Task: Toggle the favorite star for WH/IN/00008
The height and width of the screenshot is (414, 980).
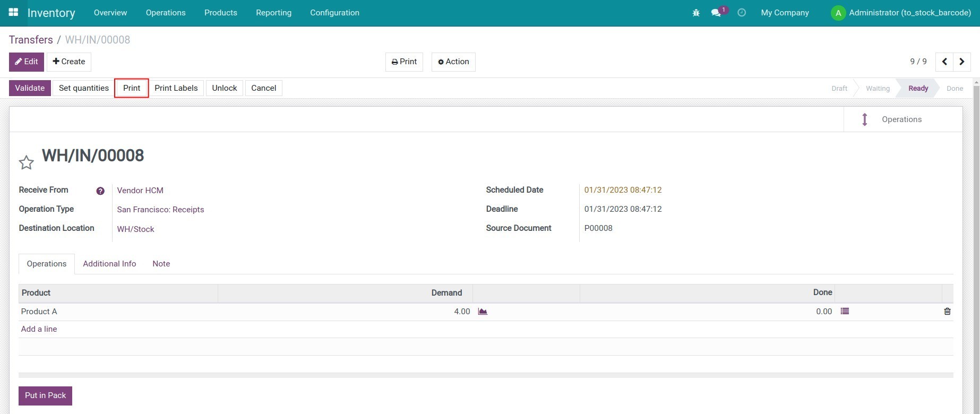Action: tap(26, 162)
